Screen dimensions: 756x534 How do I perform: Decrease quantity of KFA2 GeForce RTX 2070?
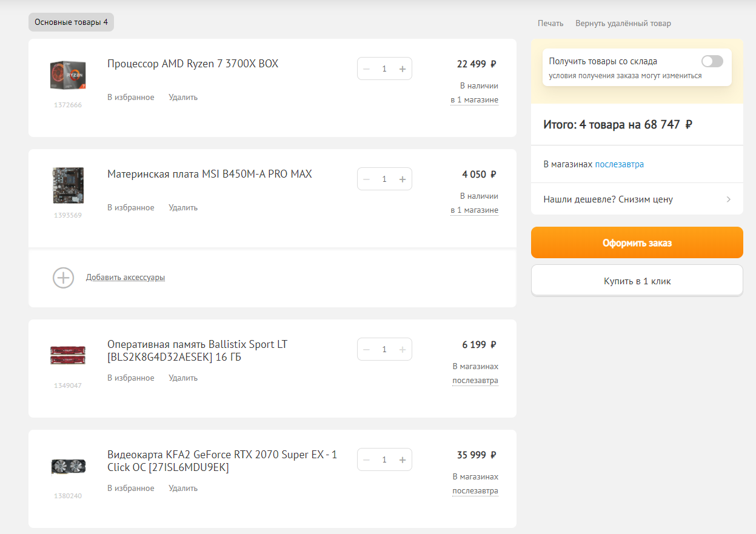click(366, 460)
